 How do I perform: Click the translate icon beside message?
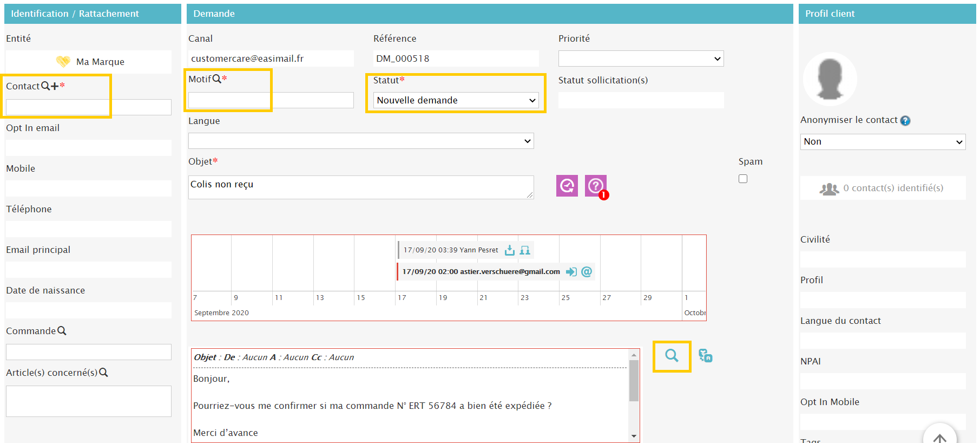[705, 356]
